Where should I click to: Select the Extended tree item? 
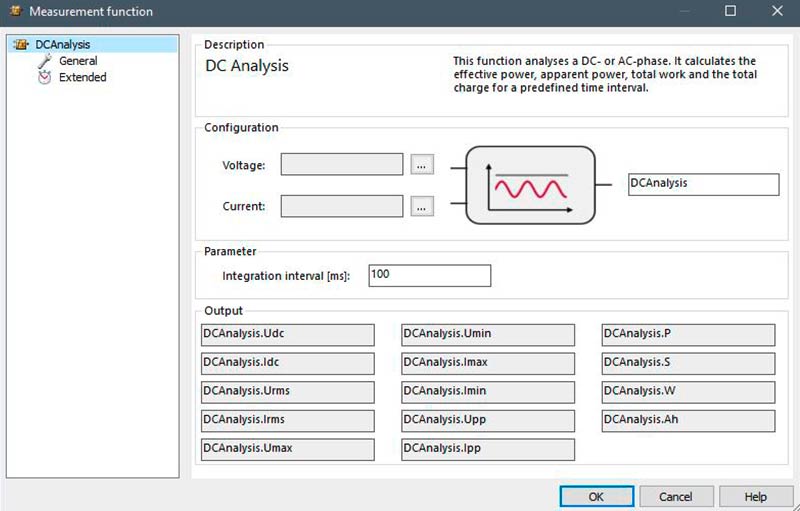click(x=83, y=77)
